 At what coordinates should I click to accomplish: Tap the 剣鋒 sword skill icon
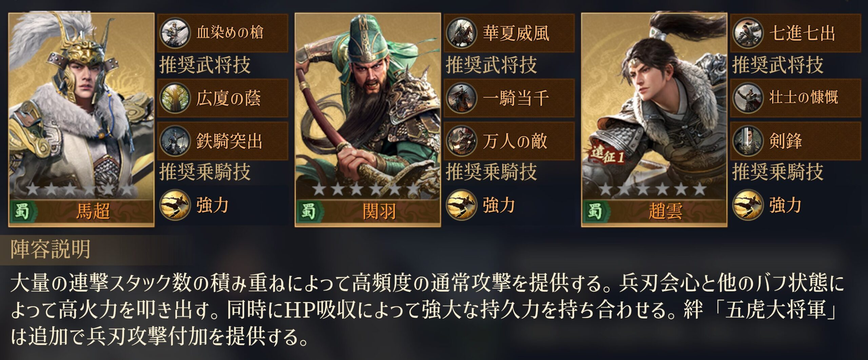[x=748, y=141]
